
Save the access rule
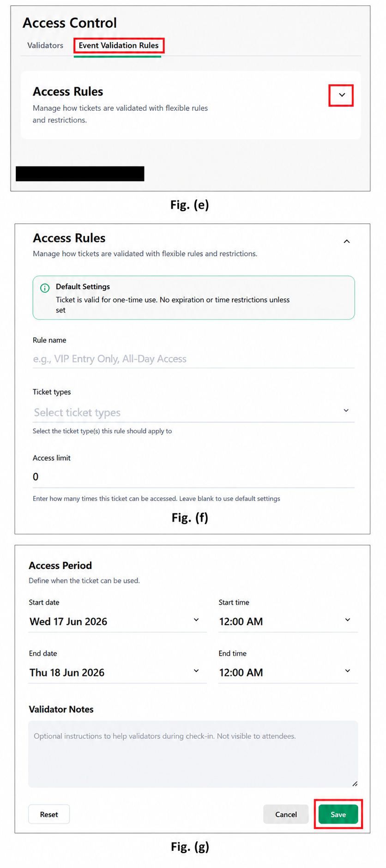pos(338,814)
